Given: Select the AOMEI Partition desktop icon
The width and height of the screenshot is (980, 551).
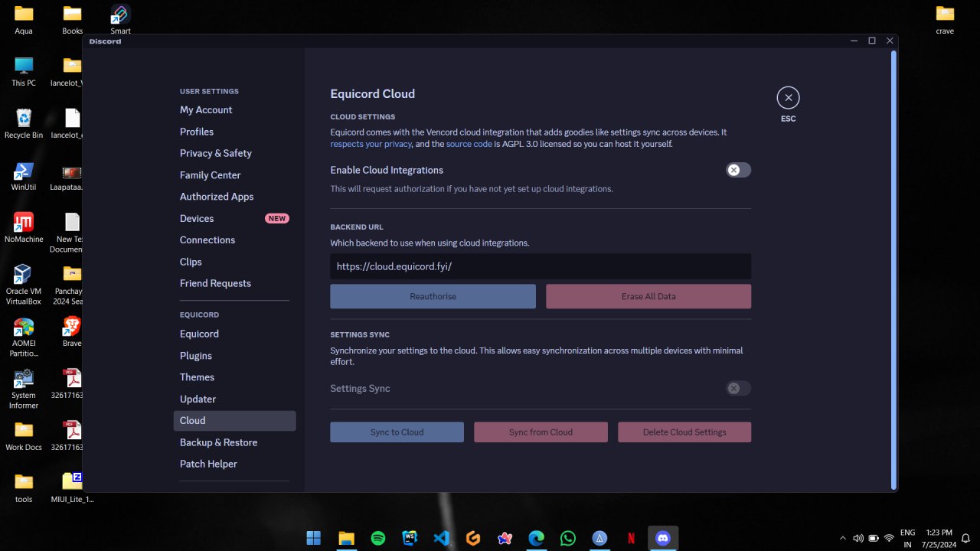Looking at the screenshot, I should (24, 337).
